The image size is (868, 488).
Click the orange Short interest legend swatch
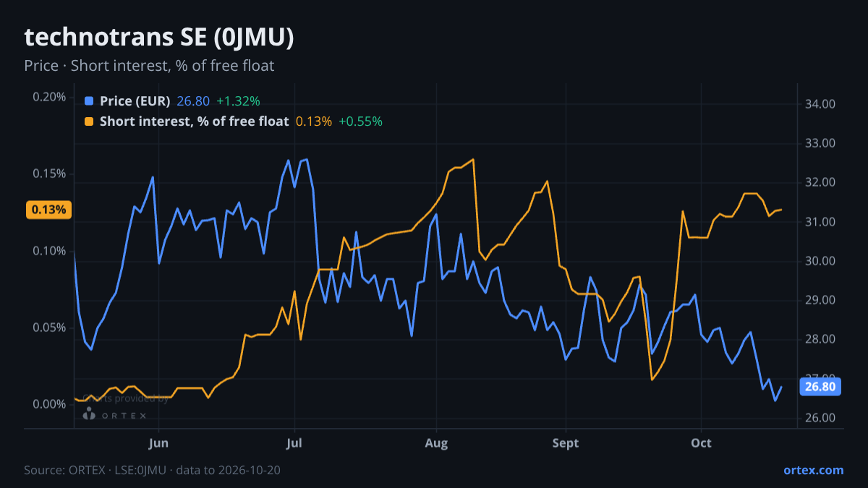click(89, 121)
